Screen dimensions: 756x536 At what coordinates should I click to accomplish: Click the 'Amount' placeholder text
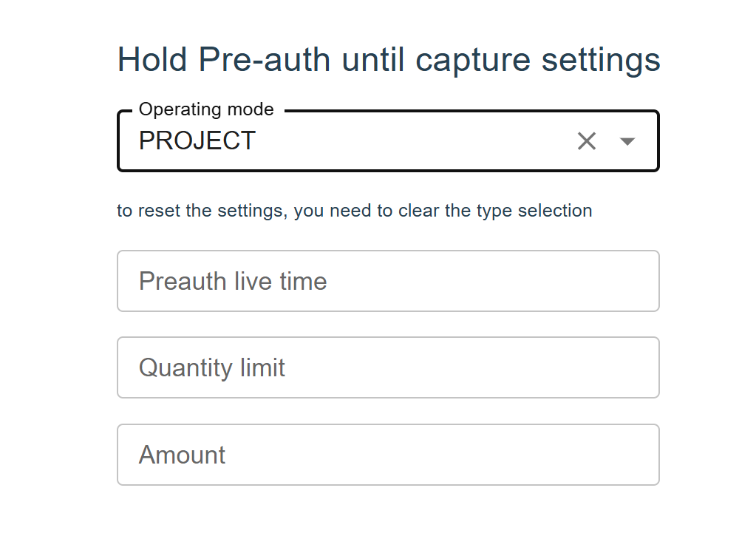coord(182,455)
